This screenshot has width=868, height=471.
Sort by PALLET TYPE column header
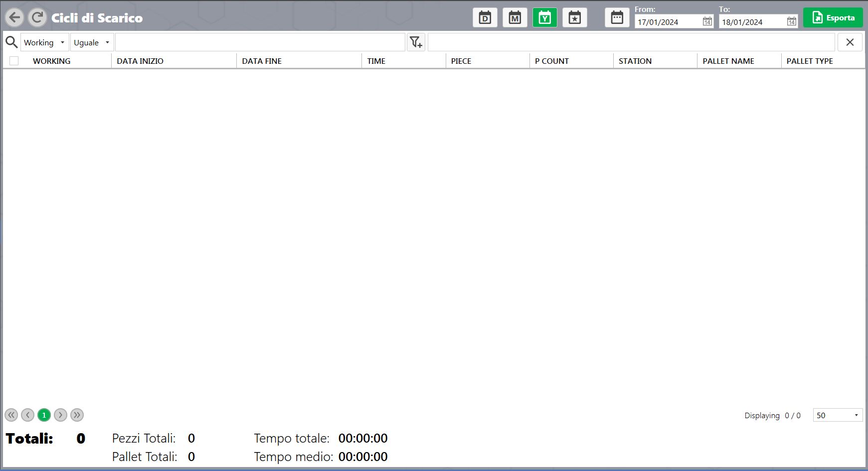pyautogui.click(x=810, y=61)
